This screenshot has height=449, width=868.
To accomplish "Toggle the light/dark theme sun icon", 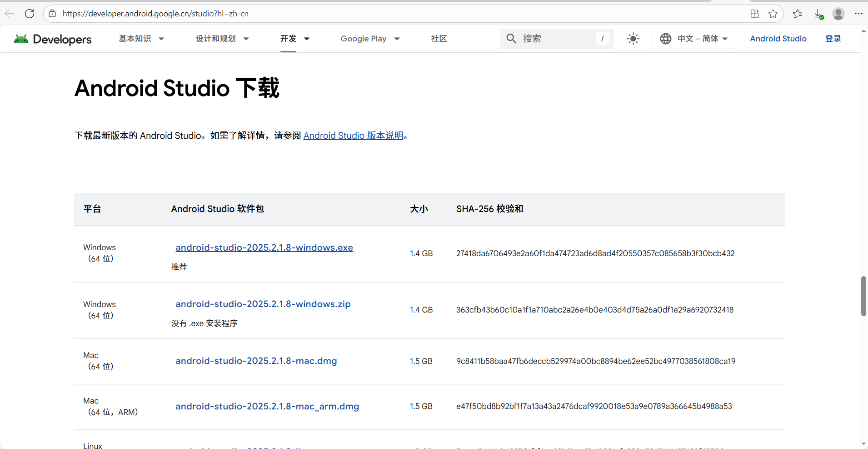I will [x=633, y=39].
